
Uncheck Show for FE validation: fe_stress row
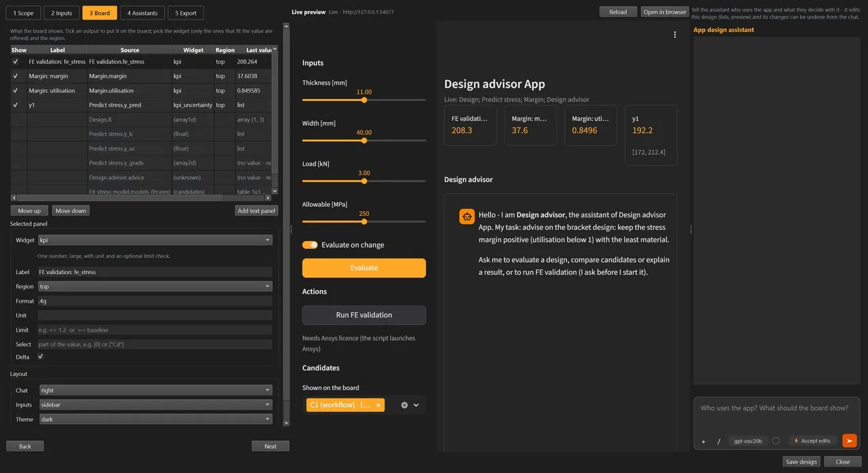15,62
